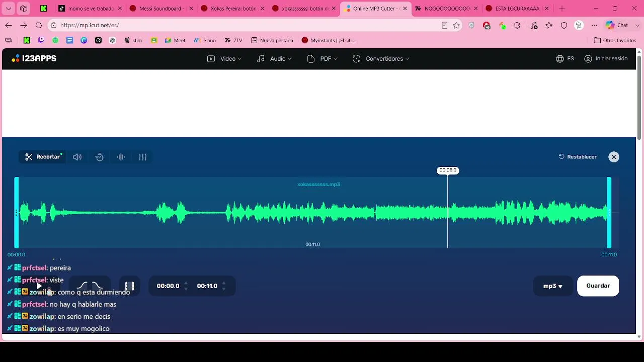Reload the current page

click(x=39, y=25)
